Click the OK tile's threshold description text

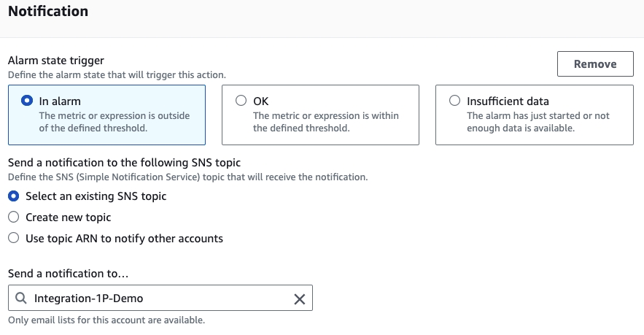tap(325, 122)
